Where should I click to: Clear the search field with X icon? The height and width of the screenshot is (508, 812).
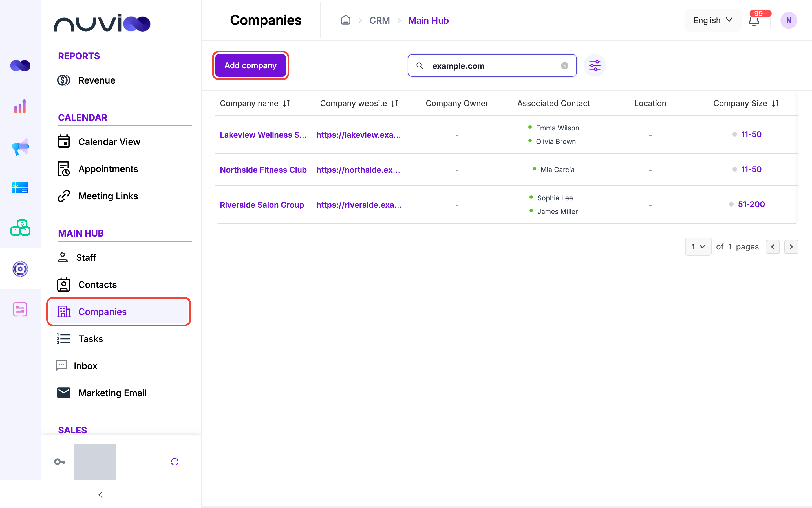coord(565,66)
